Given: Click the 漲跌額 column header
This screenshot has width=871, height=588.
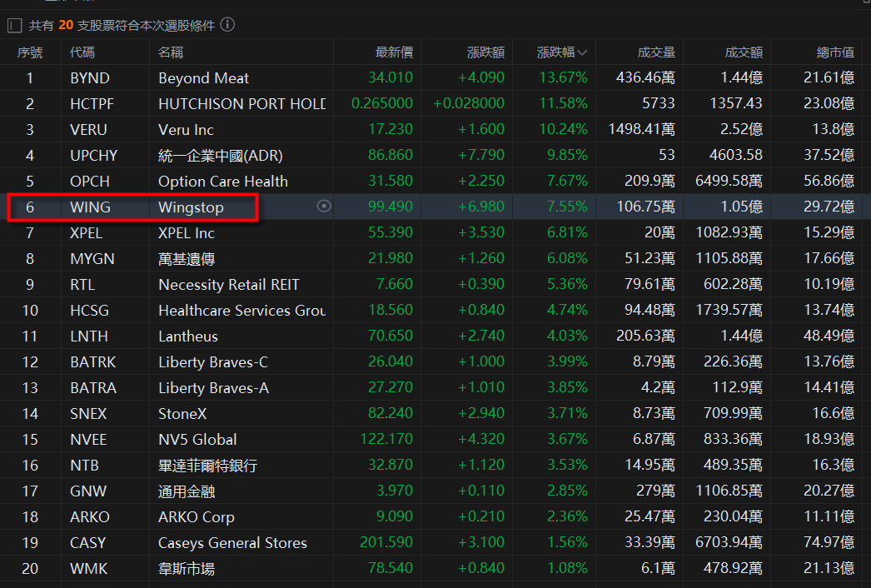Looking at the screenshot, I should 485,52.
